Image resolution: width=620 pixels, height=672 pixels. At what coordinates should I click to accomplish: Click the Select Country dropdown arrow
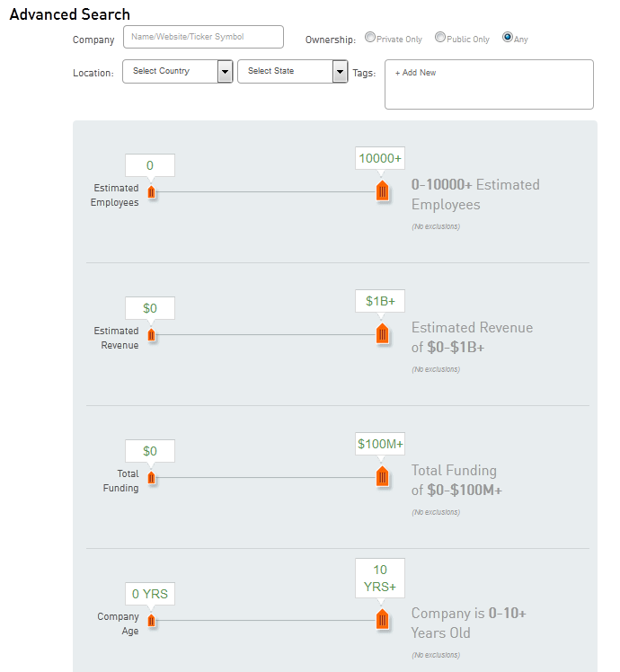pyautogui.click(x=226, y=72)
